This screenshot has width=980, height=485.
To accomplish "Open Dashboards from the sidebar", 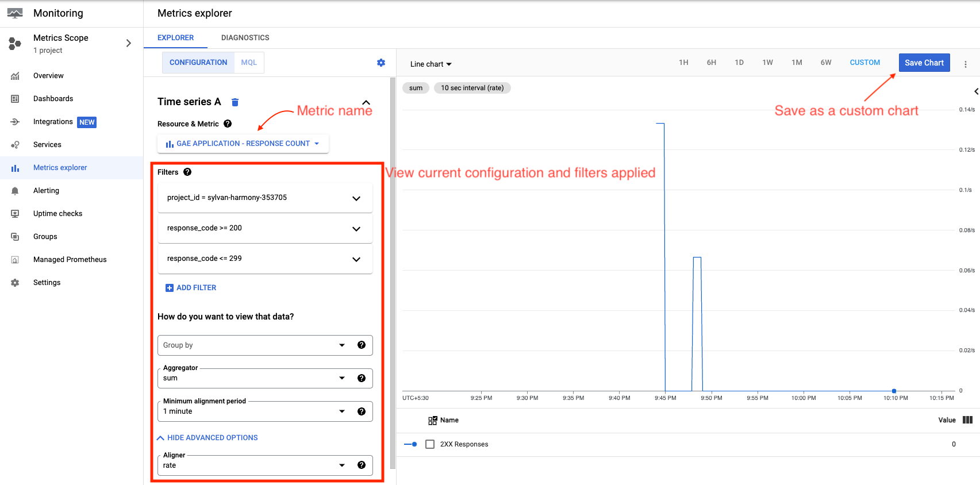I will (x=53, y=99).
